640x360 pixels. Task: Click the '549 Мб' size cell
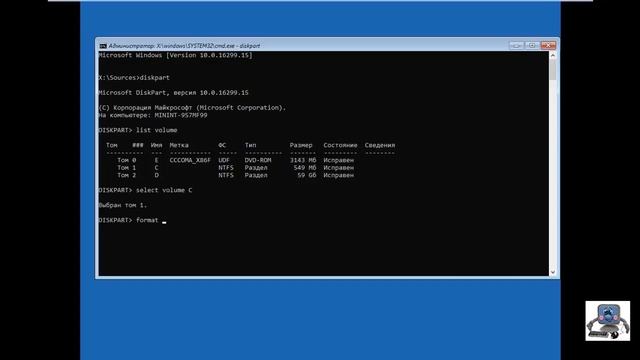coord(305,168)
